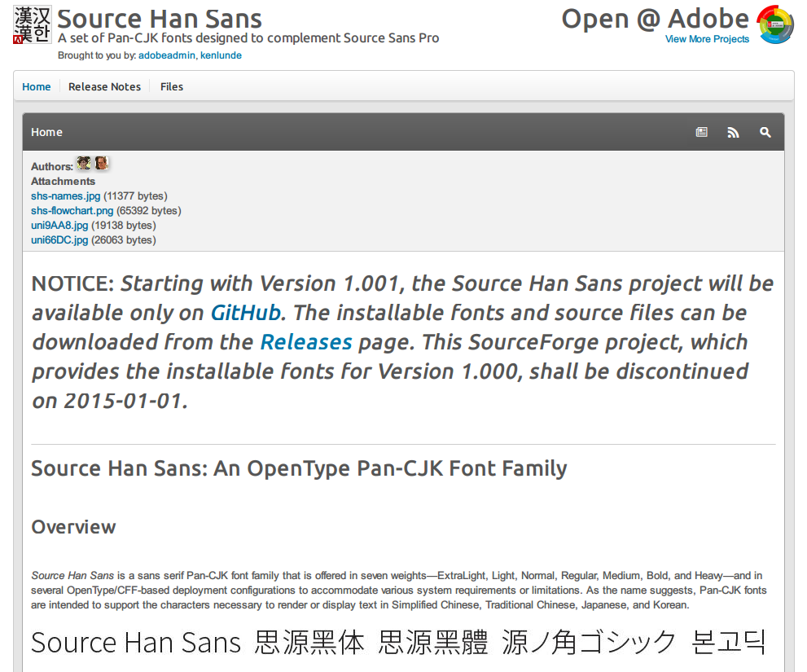Click the RSS feed icon
807x672 pixels.
click(733, 132)
